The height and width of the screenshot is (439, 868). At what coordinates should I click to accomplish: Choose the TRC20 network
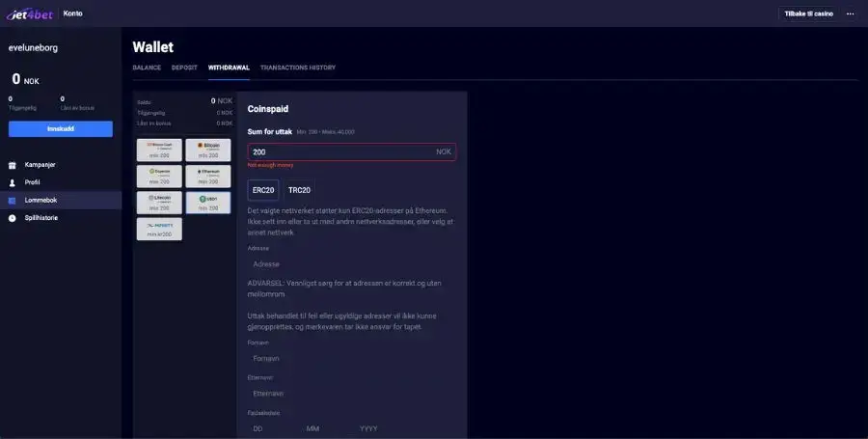tap(299, 190)
